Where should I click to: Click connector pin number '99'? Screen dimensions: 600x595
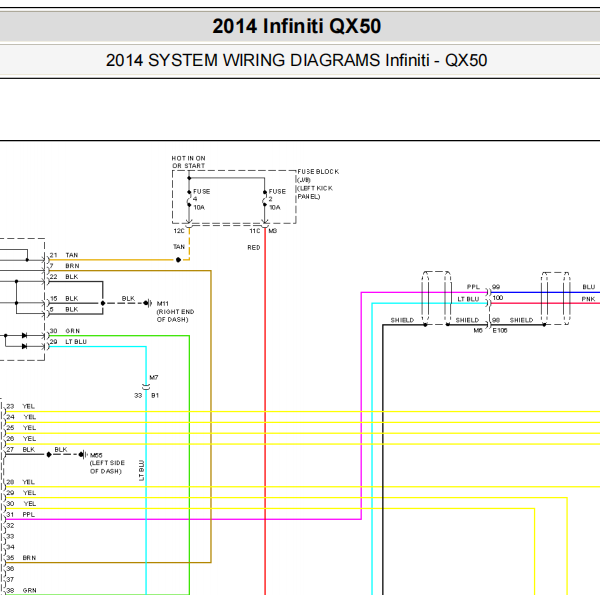[x=496, y=287]
